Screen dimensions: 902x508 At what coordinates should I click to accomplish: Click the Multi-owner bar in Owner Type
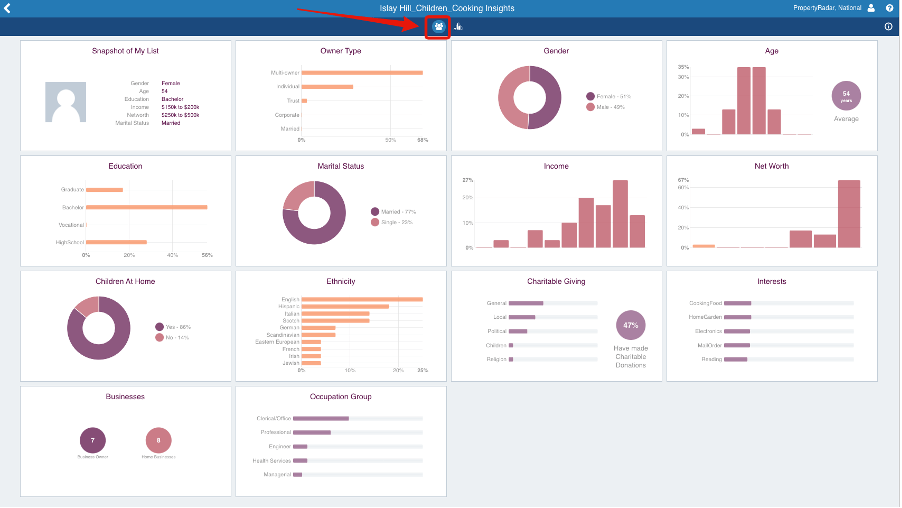point(362,73)
